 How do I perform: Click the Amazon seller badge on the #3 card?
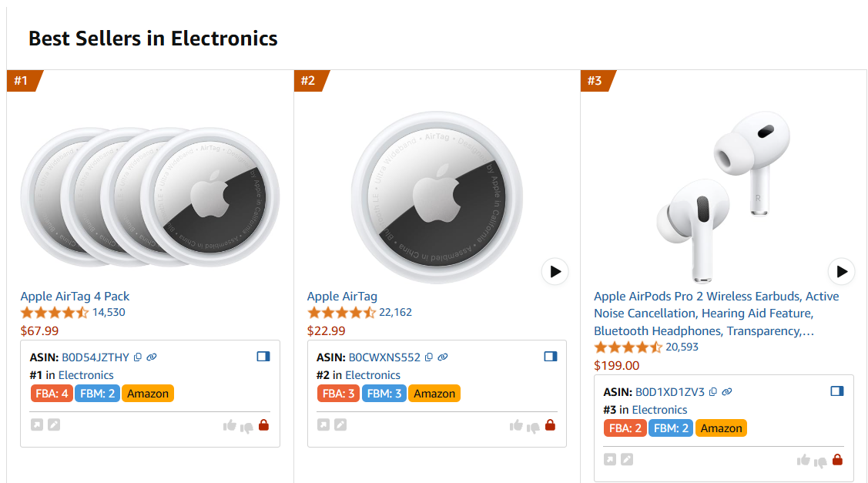pos(721,428)
